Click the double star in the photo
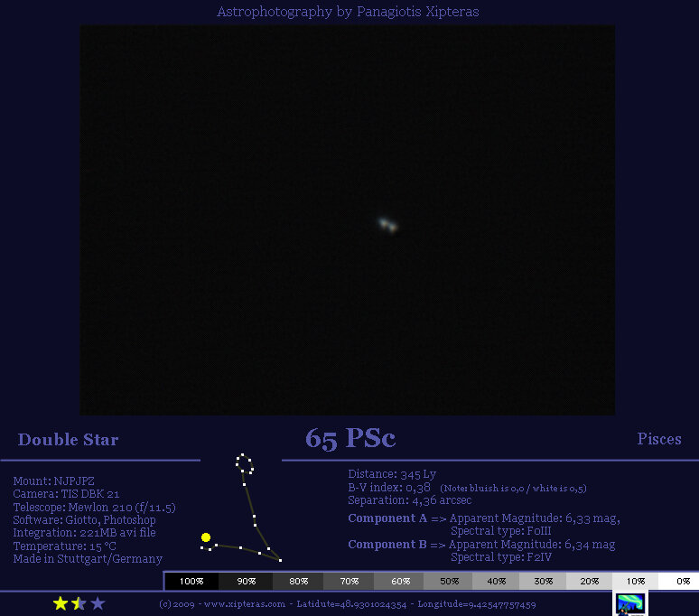 click(x=387, y=225)
